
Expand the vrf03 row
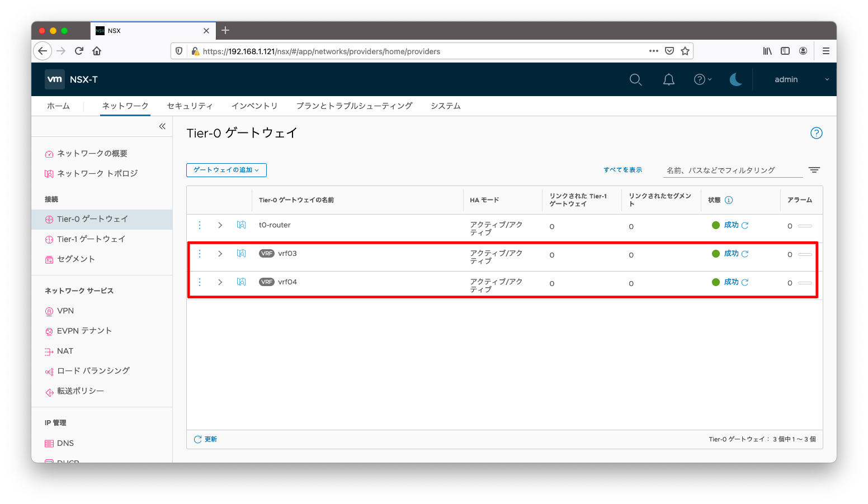tap(220, 254)
